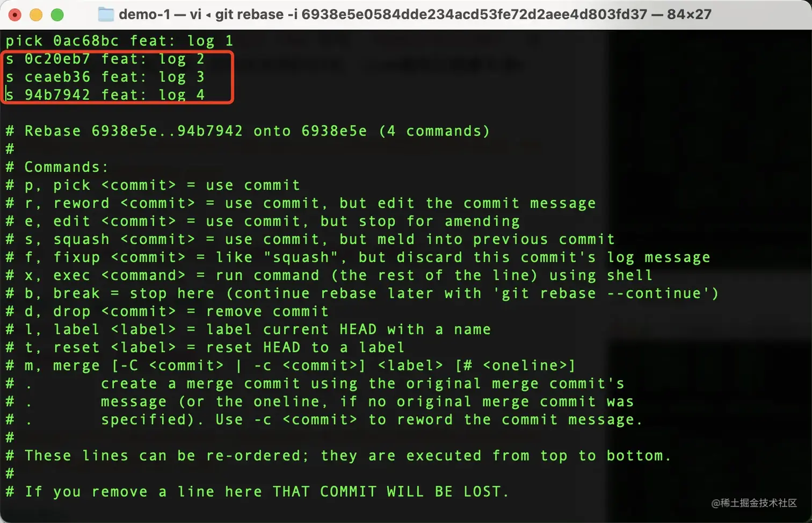Click the '# Commands:' comment line
This screenshot has width=812, height=523.
(x=57, y=167)
